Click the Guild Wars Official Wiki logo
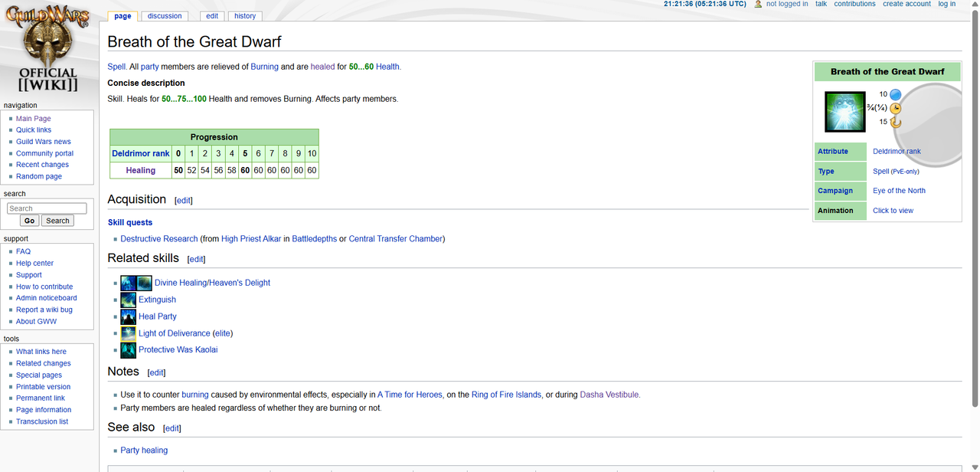 49,48
